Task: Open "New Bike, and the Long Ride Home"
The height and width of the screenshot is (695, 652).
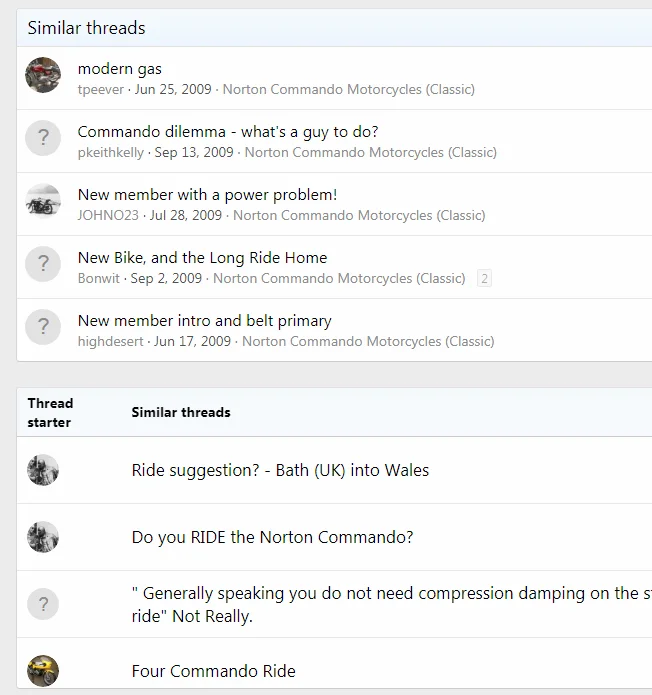Action: point(202,258)
